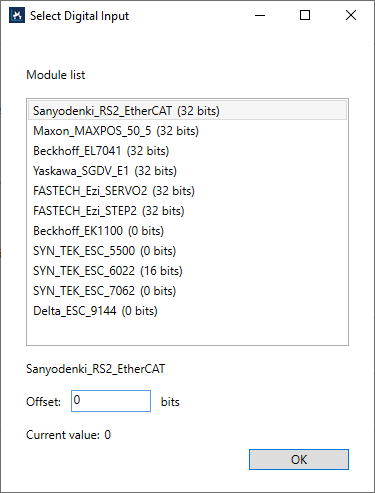Select Sanyodenki_RS2_EtherCAT (32 bits) module
Image resolution: width=375 pixels, height=493 pixels.
(187, 110)
